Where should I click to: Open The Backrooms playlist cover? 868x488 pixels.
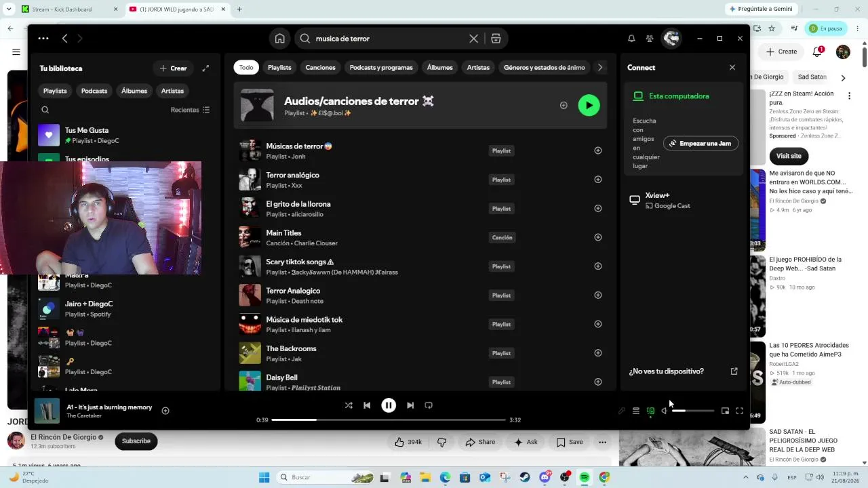tap(250, 352)
